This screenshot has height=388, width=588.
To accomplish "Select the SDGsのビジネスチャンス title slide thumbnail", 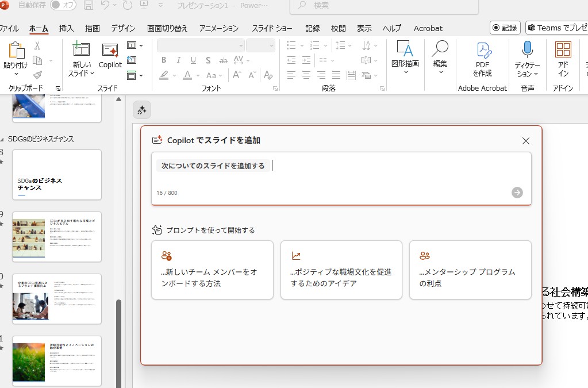I will coord(56,175).
